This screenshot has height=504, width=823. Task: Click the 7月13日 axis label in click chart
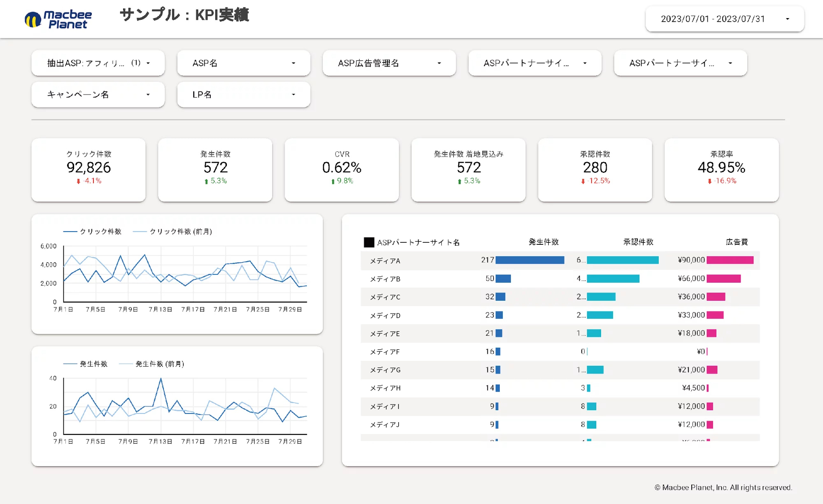click(x=160, y=309)
